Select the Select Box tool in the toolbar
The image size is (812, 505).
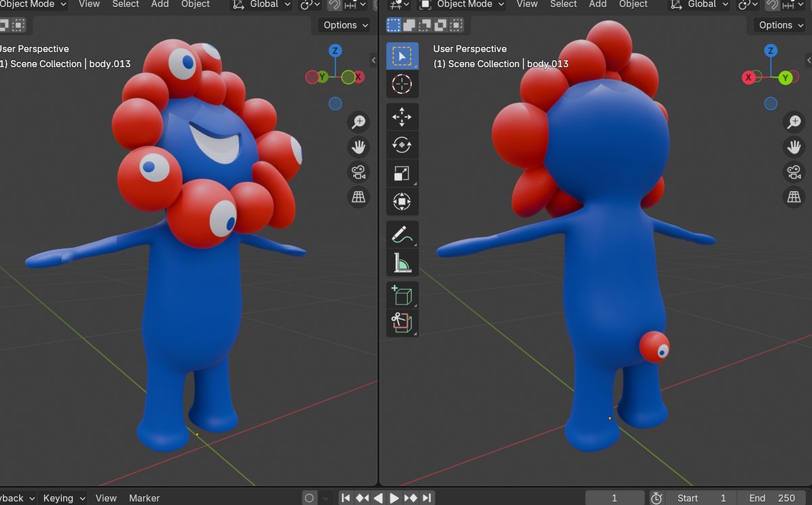click(x=402, y=56)
